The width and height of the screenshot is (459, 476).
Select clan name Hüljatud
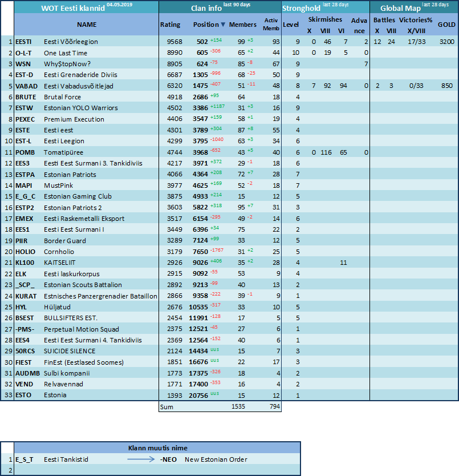click(58, 307)
